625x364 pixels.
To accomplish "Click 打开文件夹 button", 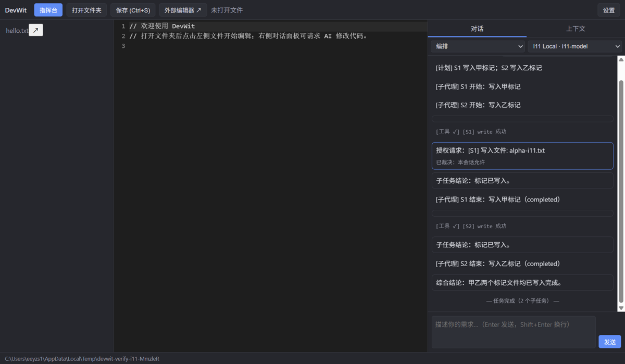I will [x=87, y=10].
